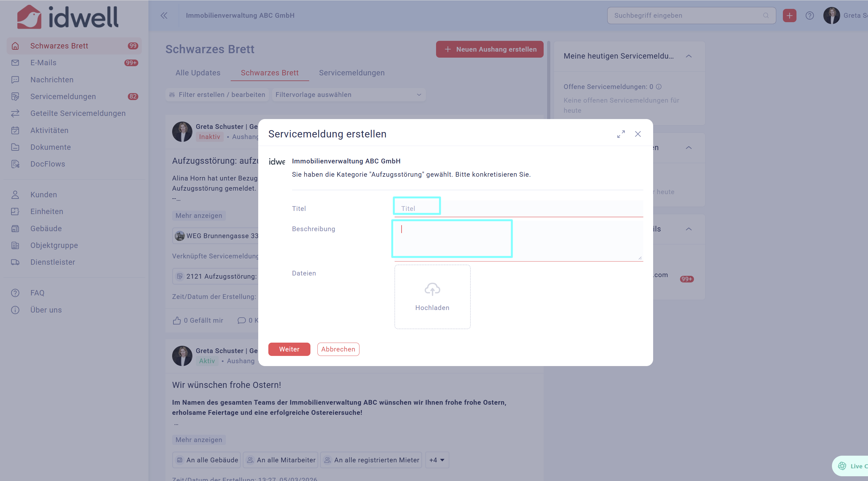Screen dimensions: 868x481
Task: Collapse the sidebar with double-chevron icon
Action: pyautogui.click(x=164, y=16)
